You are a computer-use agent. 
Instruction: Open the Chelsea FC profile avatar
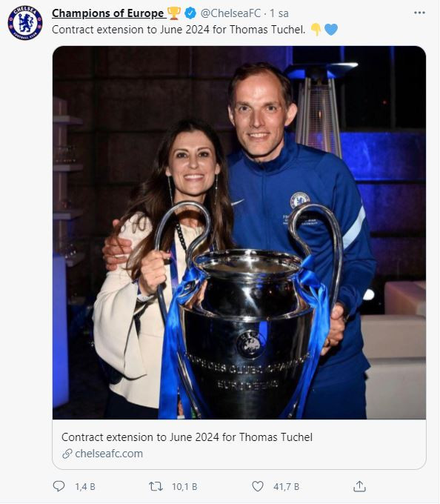(x=25, y=22)
